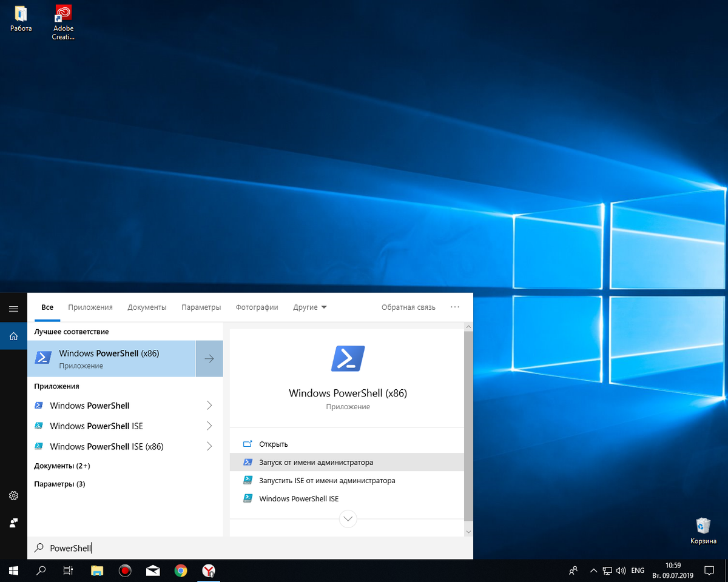Screen dimensions: 728x582
Task: Click the Приложения section heading in results
Action: (x=56, y=386)
